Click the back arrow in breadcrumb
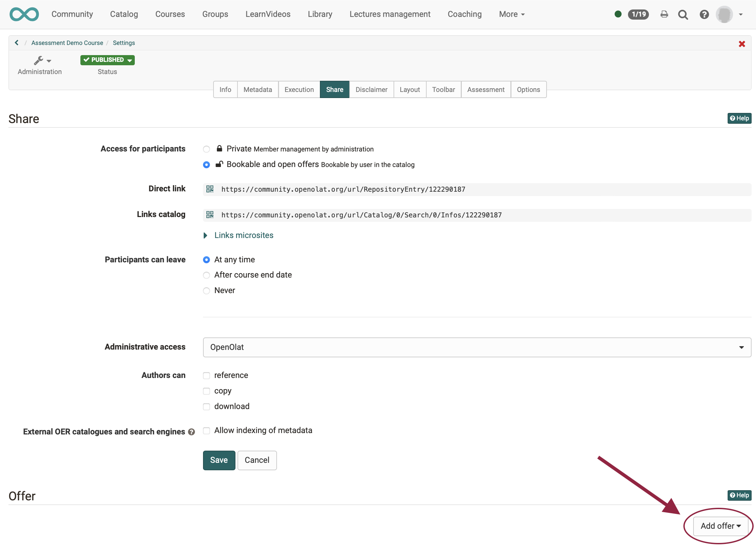Viewport: 756px width, 547px height. (17, 43)
